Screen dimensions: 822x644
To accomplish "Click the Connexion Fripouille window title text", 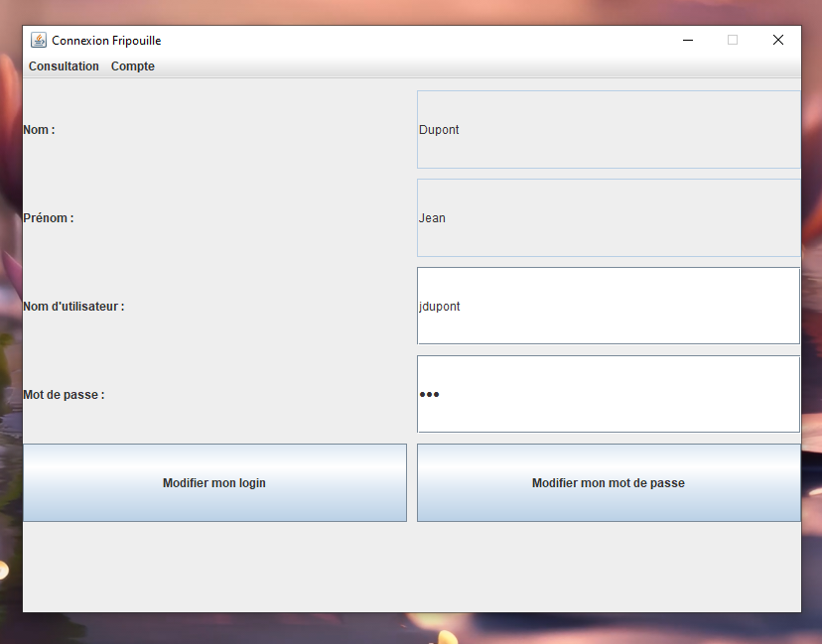I will pos(106,41).
